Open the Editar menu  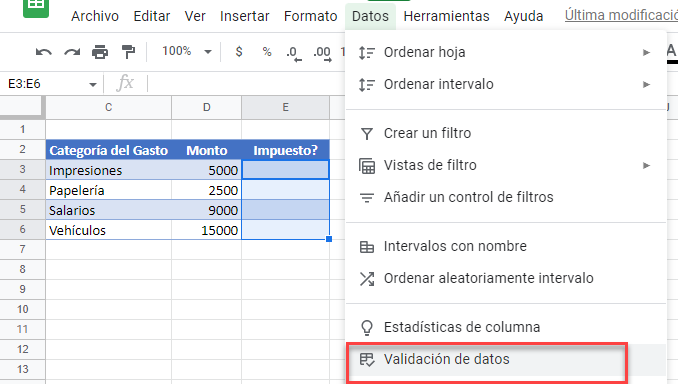click(x=152, y=16)
